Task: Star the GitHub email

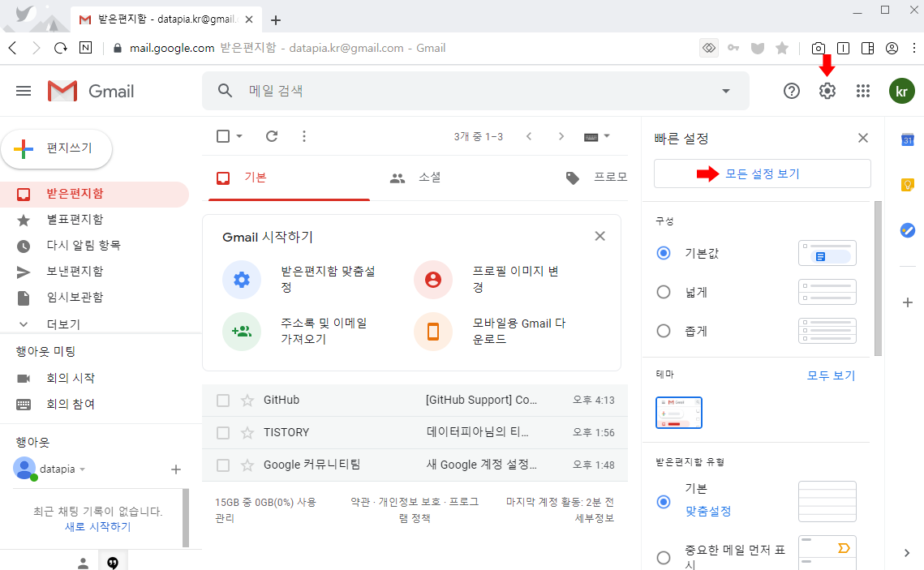Action: click(x=247, y=401)
